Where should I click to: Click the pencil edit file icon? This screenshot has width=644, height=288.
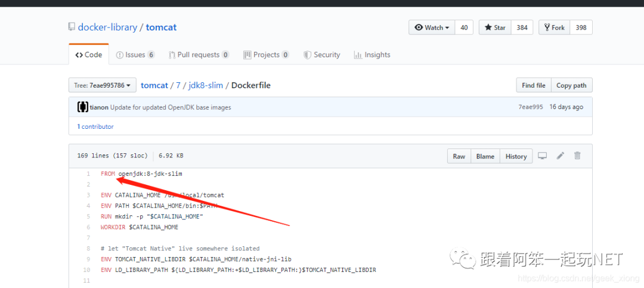560,156
